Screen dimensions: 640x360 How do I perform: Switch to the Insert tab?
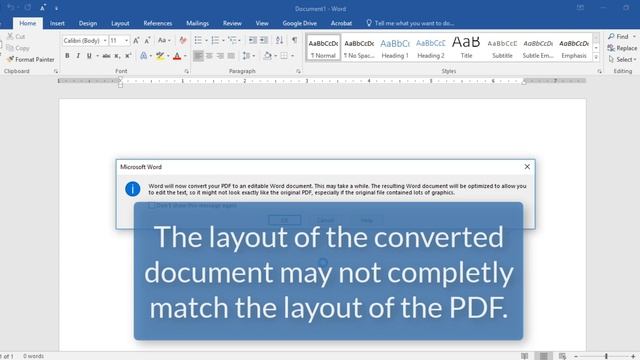point(57,23)
